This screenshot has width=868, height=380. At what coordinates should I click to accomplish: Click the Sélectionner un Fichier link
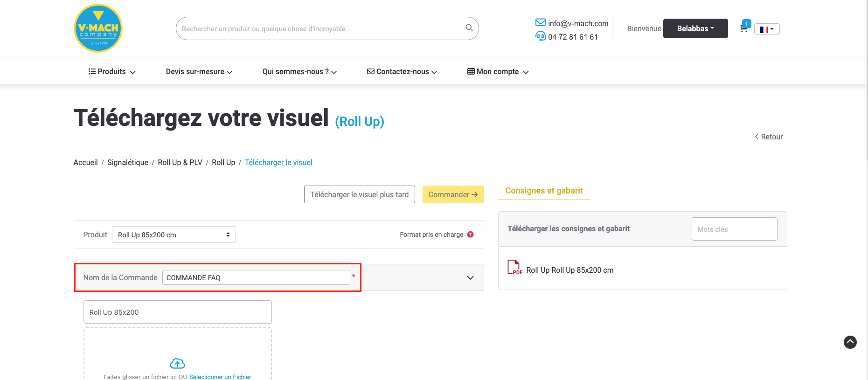[x=220, y=377]
